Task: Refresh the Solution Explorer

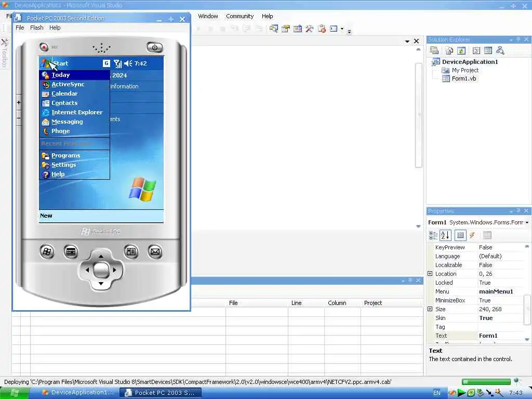Action: (461, 50)
